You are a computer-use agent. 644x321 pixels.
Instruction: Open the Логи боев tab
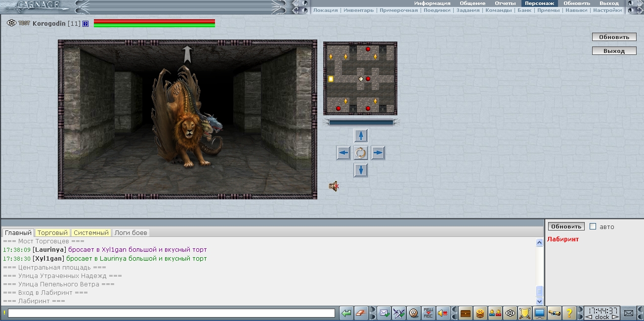(130, 232)
